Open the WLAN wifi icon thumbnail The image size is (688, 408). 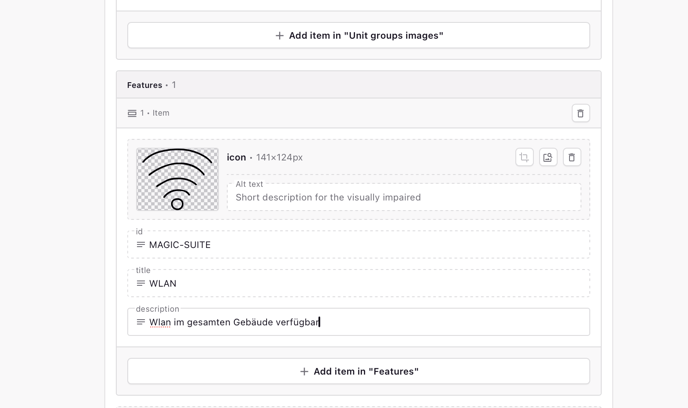click(x=177, y=179)
